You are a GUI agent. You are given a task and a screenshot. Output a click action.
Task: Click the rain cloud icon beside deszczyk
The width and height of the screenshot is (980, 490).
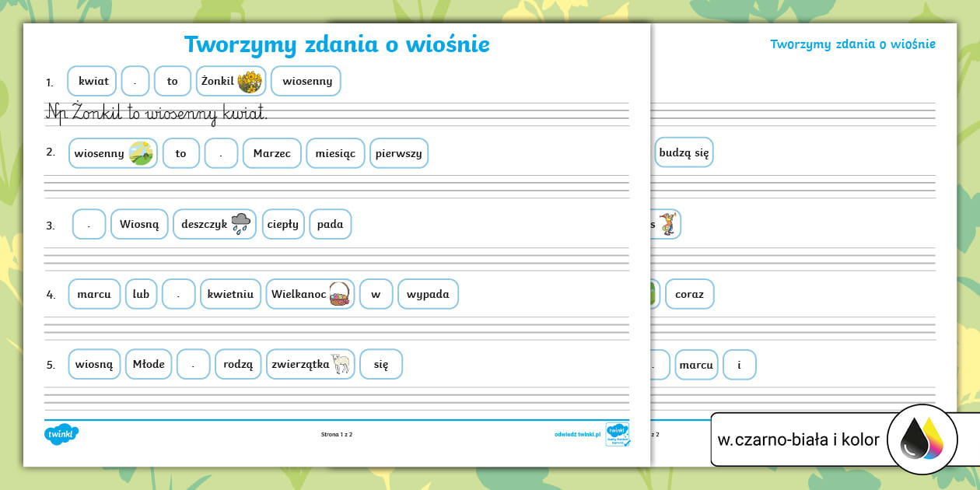click(241, 224)
